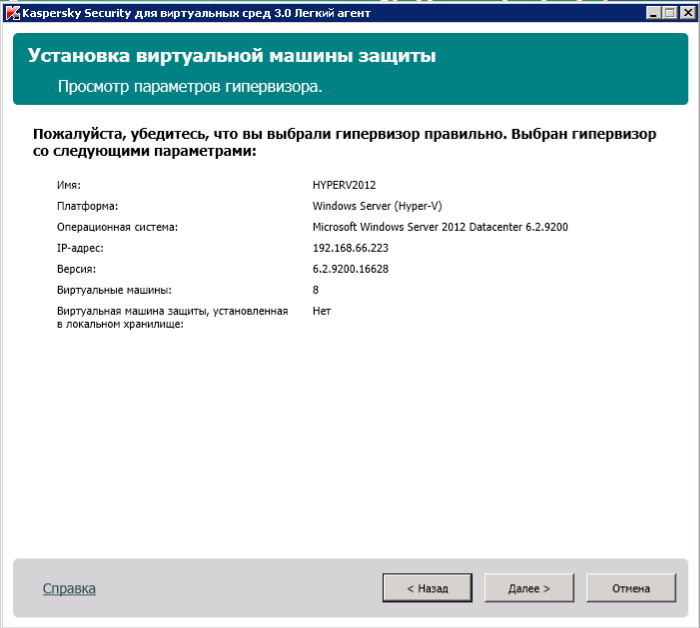The image size is (700, 628).
Task: Click the IP address 192.168.66.223
Action: 350,248
